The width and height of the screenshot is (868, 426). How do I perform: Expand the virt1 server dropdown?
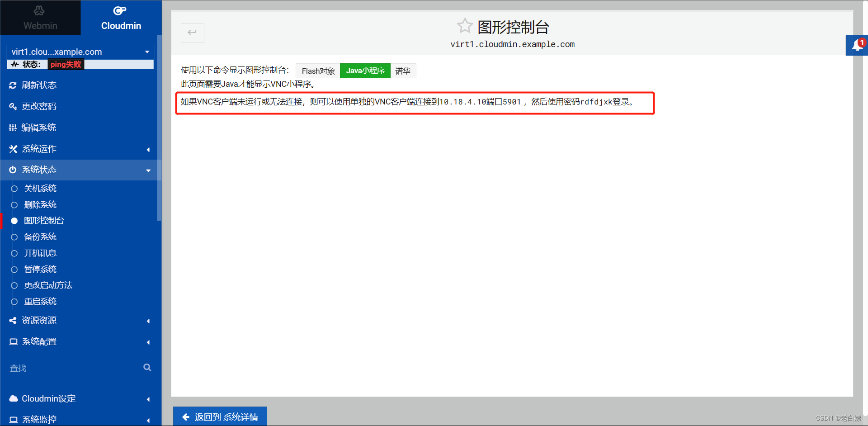pos(146,52)
